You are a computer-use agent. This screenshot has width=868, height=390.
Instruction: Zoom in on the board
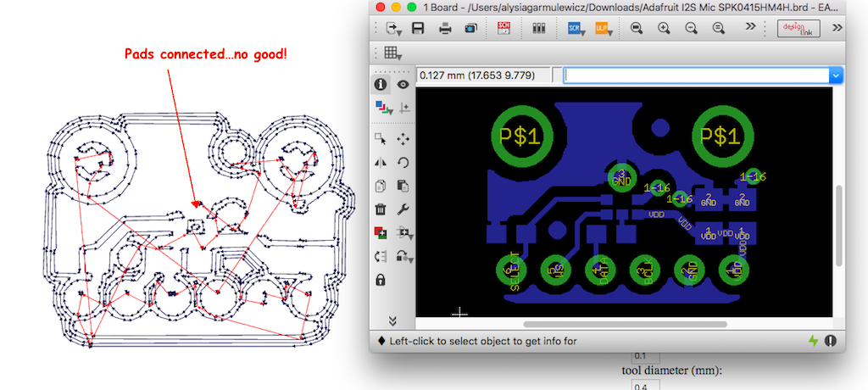coord(664,28)
